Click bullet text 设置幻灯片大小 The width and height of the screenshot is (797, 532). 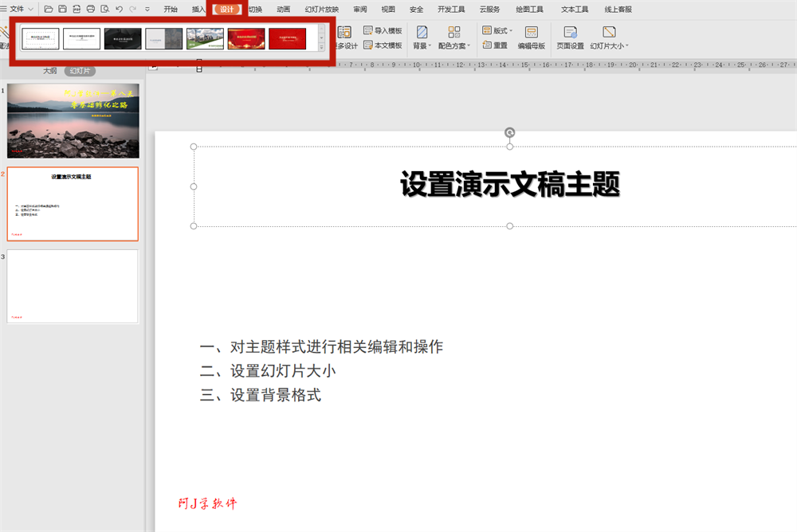pos(283,371)
